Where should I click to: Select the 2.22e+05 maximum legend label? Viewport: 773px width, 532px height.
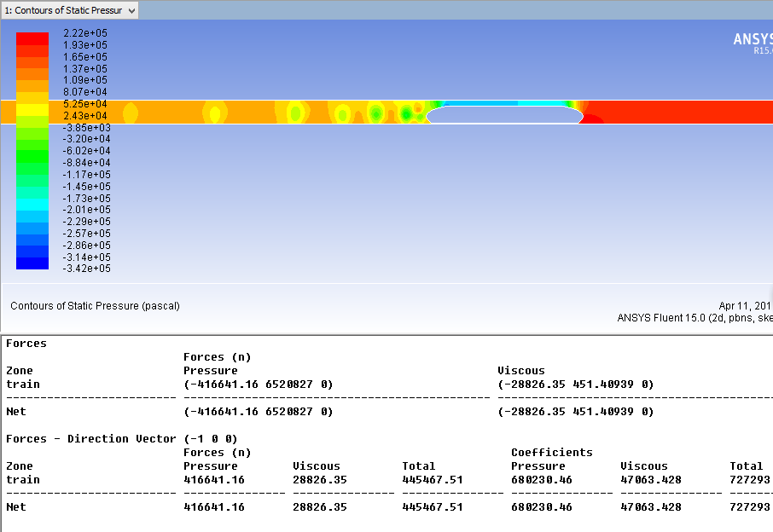(x=85, y=33)
